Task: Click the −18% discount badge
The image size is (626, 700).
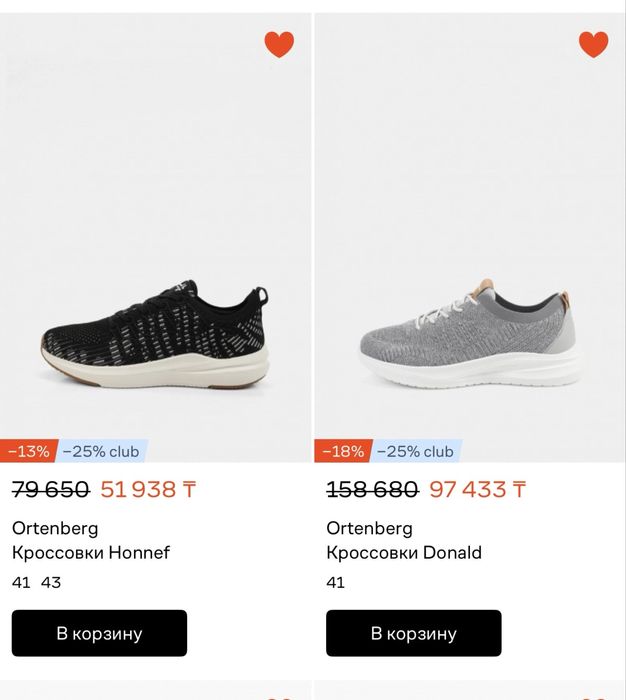Action: tap(343, 451)
